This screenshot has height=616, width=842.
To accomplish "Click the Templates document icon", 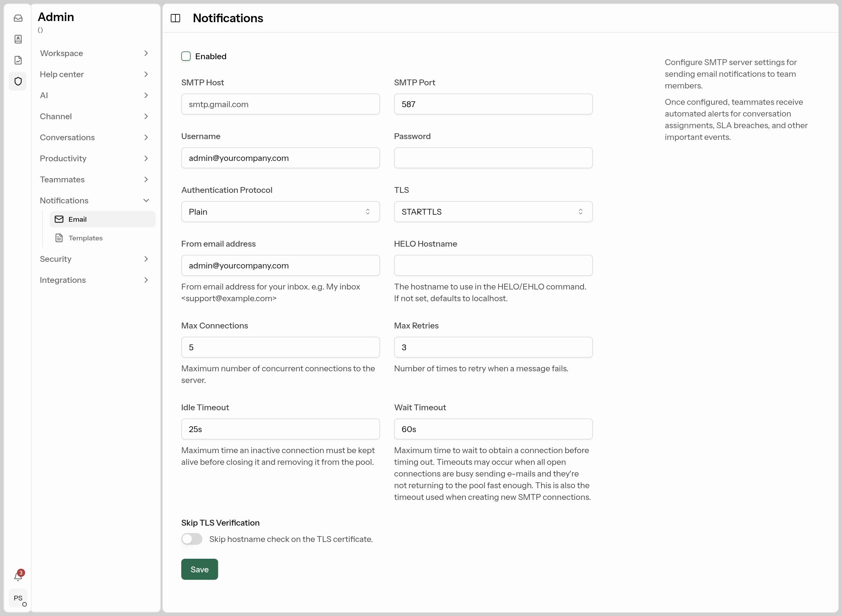I will pyautogui.click(x=59, y=238).
